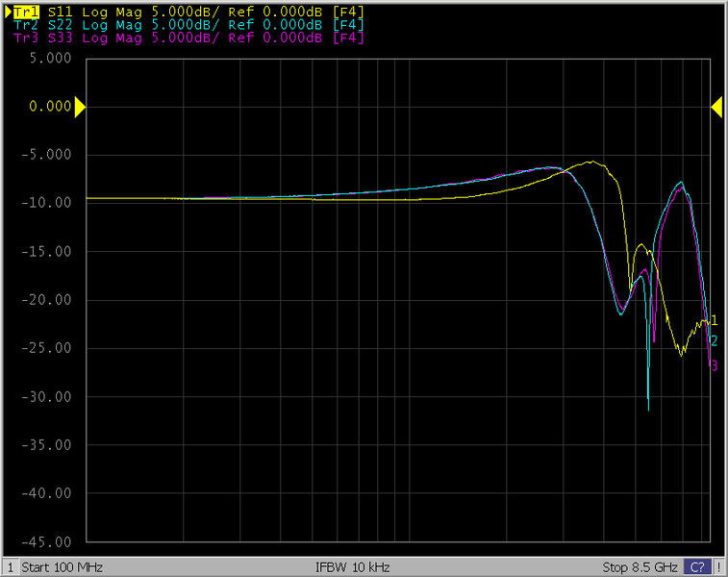Click Log Mag format on Tr3 row
The width and height of the screenshot is (728, 577).
110,38
